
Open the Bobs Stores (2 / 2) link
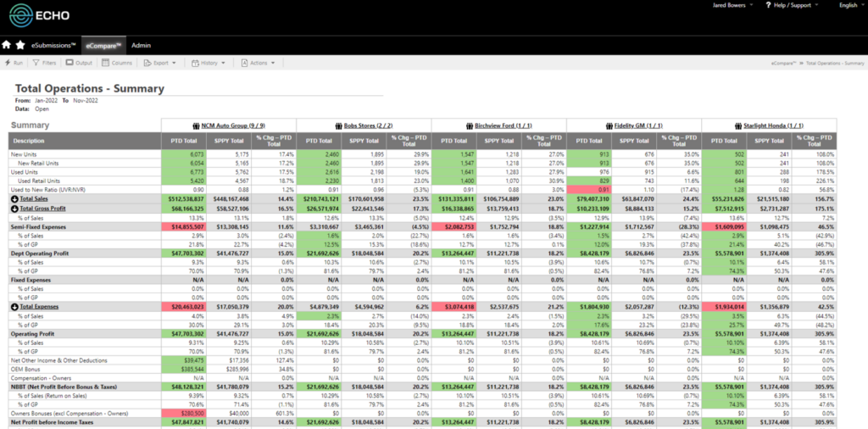tap(369, 125)
